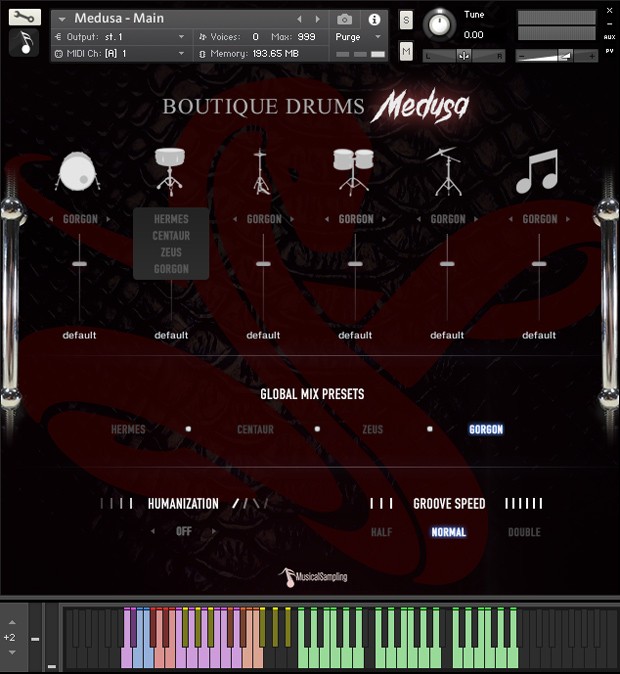620x674 pixels.
Task: Click the hi-hat GORGON preset label
Action: pos(264,219)
